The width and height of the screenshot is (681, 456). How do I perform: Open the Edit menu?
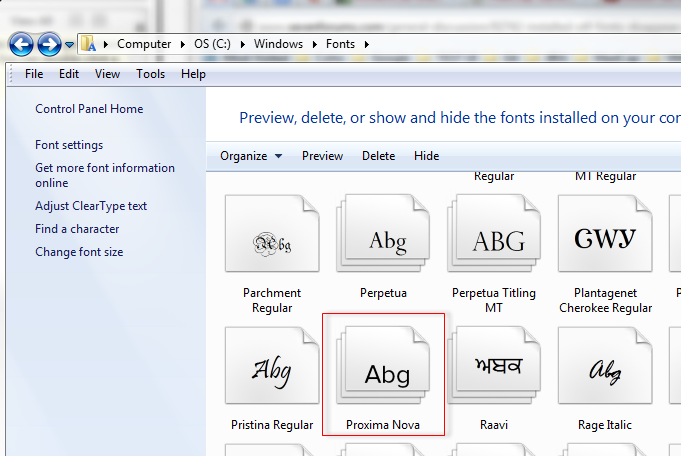pyautogui.click(x=69, y=74)
